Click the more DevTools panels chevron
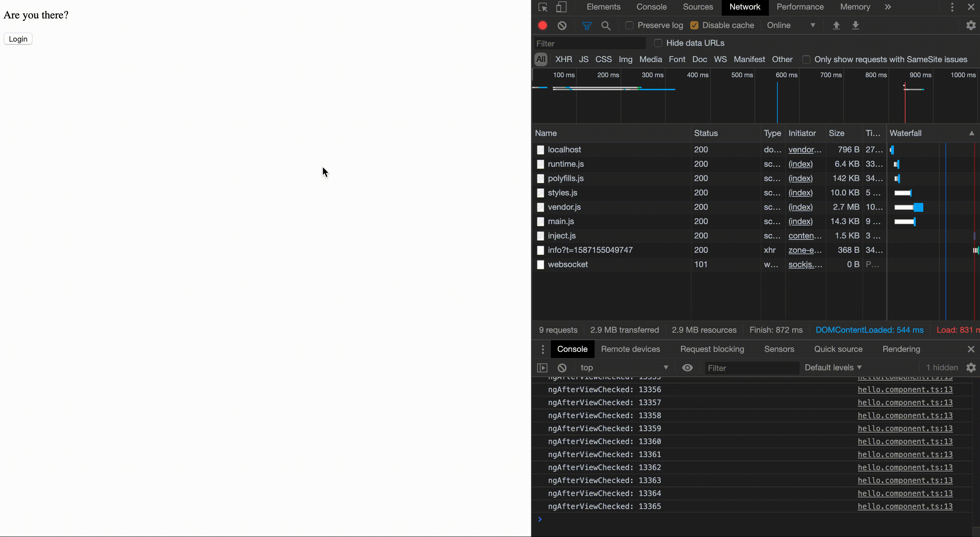This screenshot has width=980, height=537. pos(888,6)
